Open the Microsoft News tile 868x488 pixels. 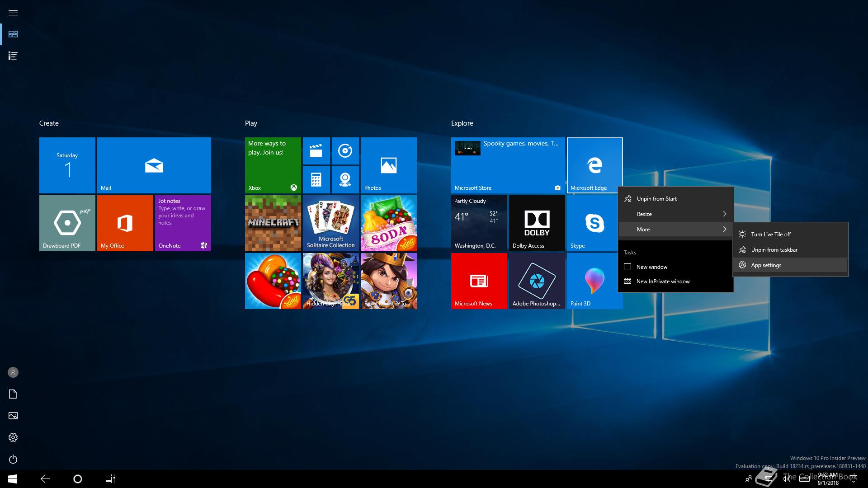click(x=479, y=281)
